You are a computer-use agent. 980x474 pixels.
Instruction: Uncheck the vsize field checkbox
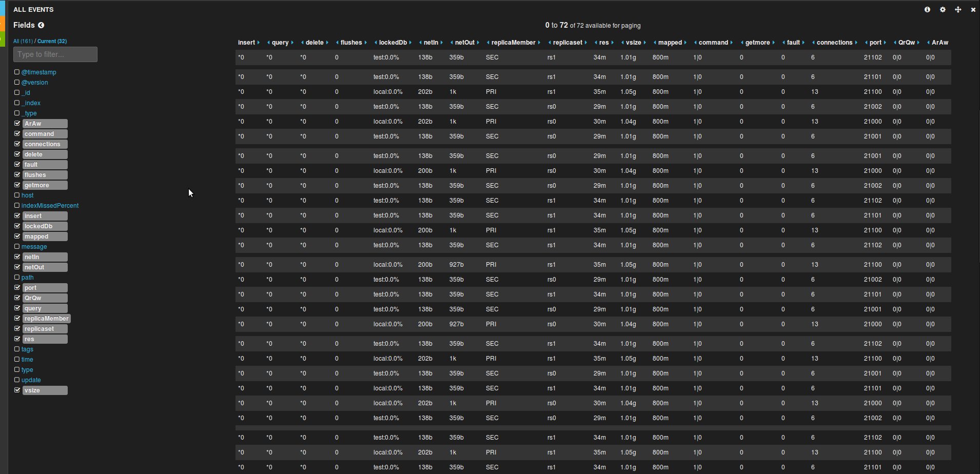[17, 390]
